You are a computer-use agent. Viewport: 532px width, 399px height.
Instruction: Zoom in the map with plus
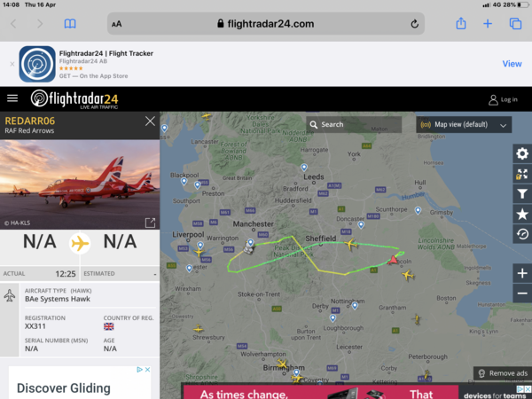[x=522, y=273]
